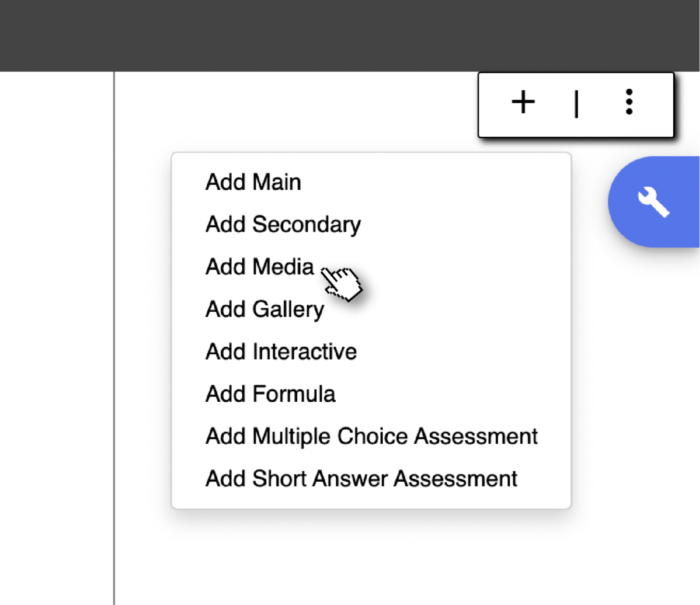Viewport: 700px width, 605px height.
Task: Click the vertical sidebar border line
Action: pos(114,319)
